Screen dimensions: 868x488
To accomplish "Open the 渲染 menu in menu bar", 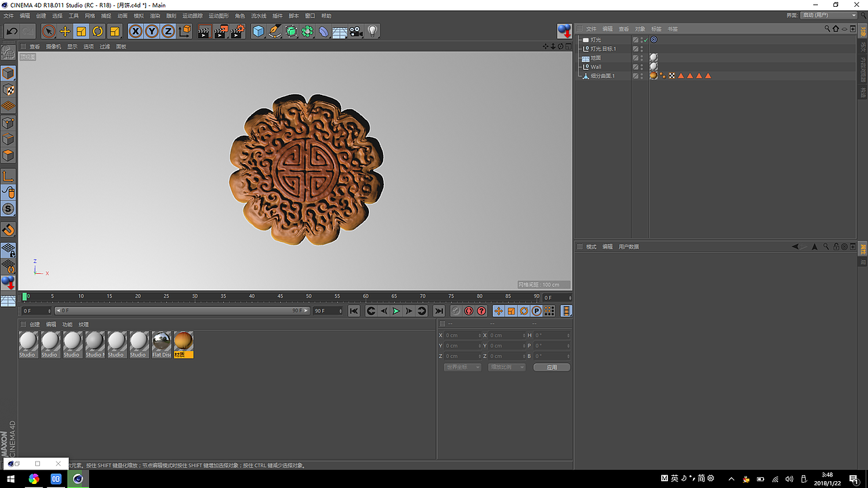I will (x=155, y=16).
